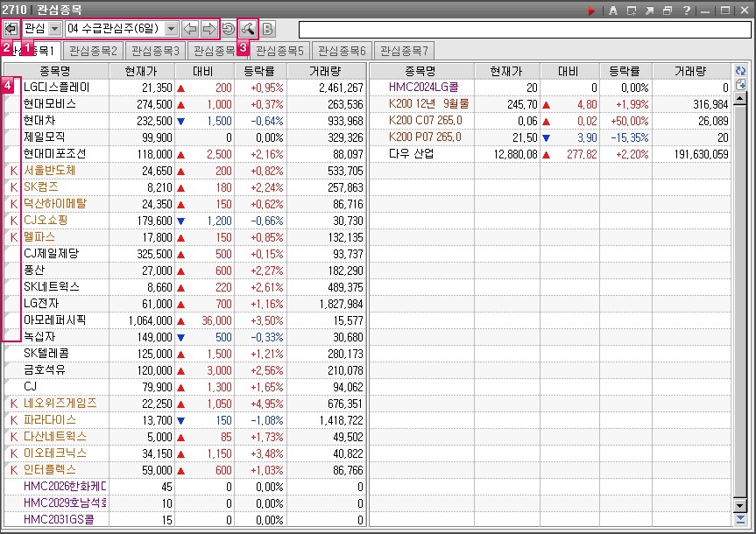Screen dimensions: 756x534
Task: Select LG디스플레이 row
Action: (185, 88)
